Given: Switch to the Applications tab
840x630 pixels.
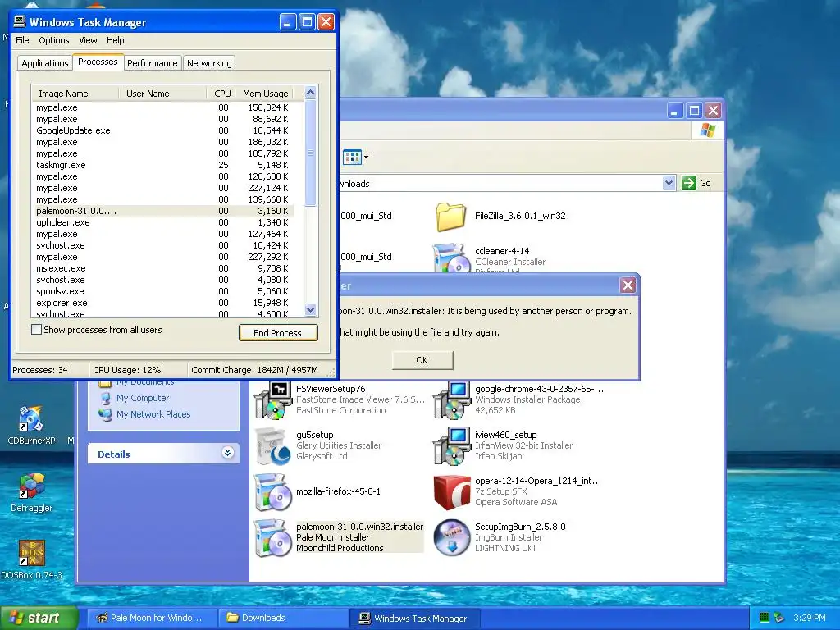Looking at the screenshot, I should coord(45,63).
